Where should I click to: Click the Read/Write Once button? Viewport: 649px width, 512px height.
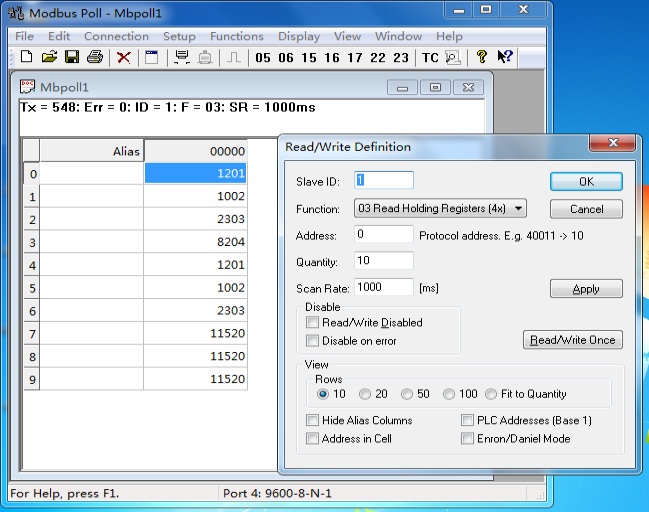click(572, 340)
